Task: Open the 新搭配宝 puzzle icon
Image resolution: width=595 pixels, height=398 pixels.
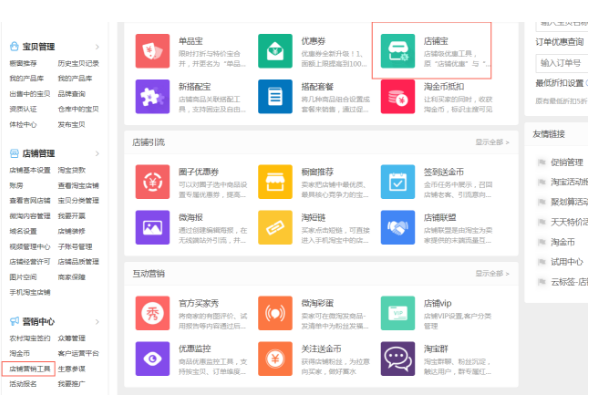Action: [x=153, y=96]
